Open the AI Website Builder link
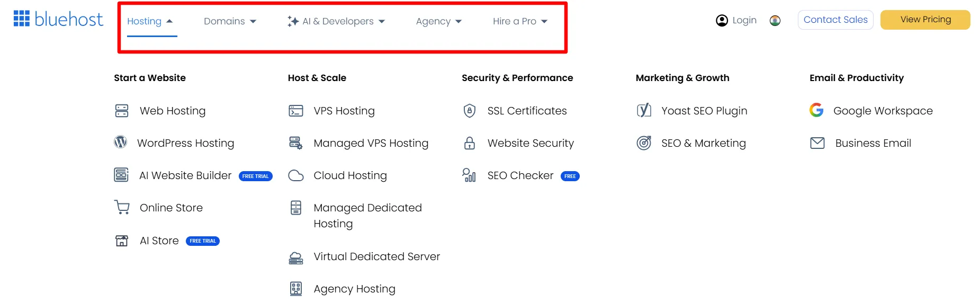The height and width of the screenshot is (302, 980). tap(185, 175)
